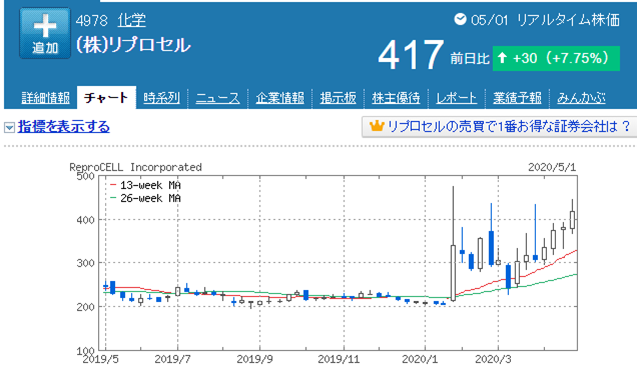Click the 13-week MA legend entry
637x369 pixels.
click(x=145, y=185)
